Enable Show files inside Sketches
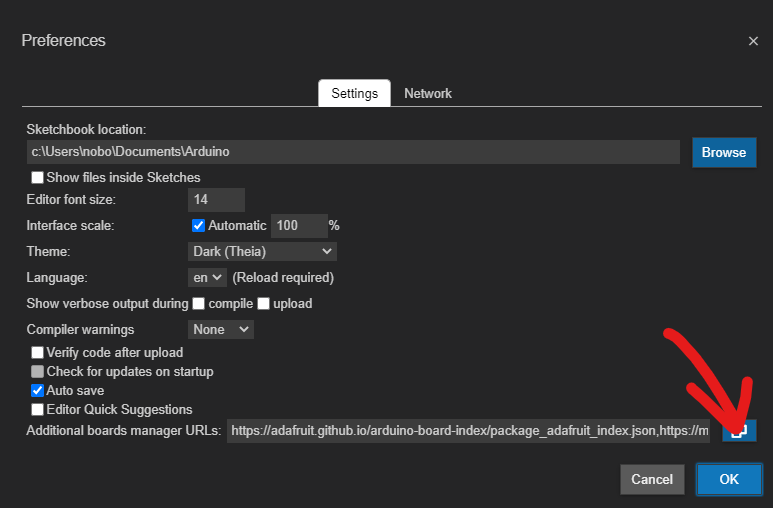 pyautogui.click(x=38, y=178)
